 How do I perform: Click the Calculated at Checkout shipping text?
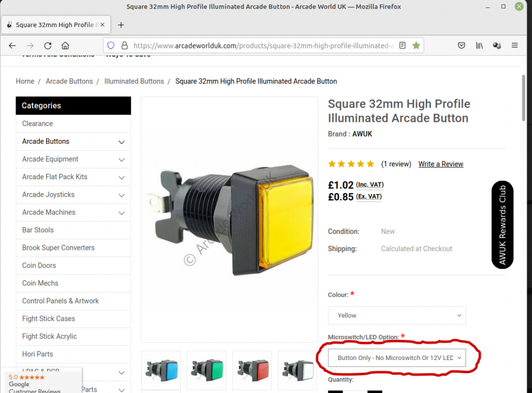coord(417,249)
